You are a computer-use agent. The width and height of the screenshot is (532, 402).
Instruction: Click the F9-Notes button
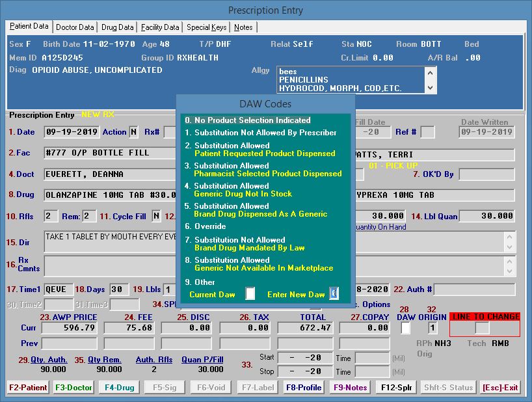pyautogui.click(x=351, y=387)
